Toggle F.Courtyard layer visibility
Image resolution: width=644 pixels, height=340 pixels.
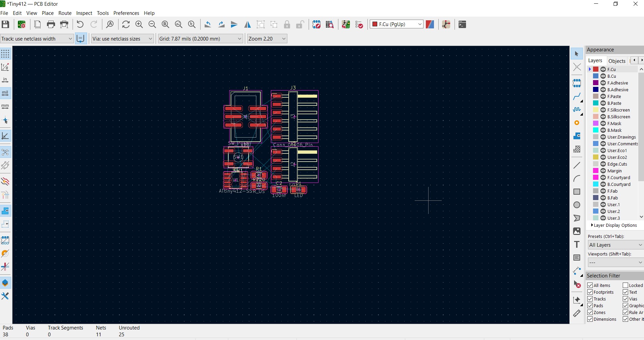[x=603, y=177]
